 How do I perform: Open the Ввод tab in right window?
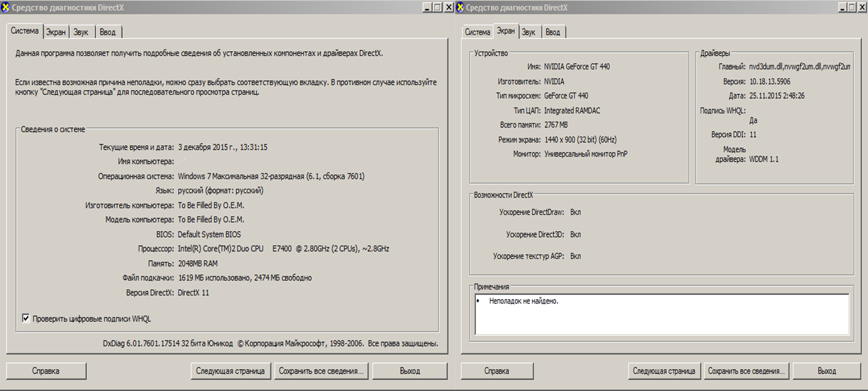553,32
